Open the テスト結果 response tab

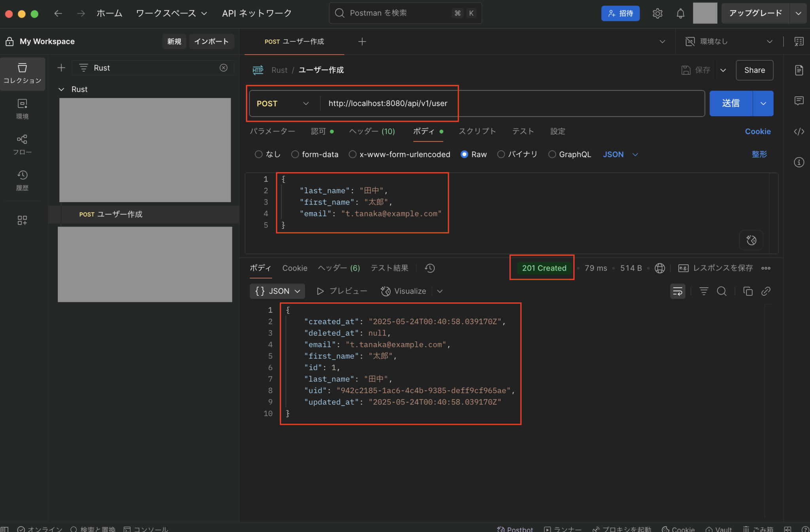(389, 268)
